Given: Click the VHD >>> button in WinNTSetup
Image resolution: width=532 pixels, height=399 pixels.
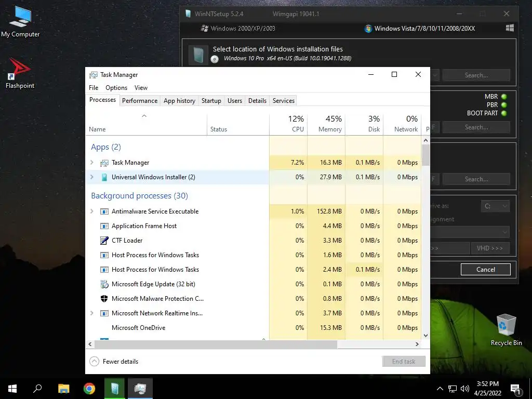Looking at the screenshot, I should click(x=490, y=248).
